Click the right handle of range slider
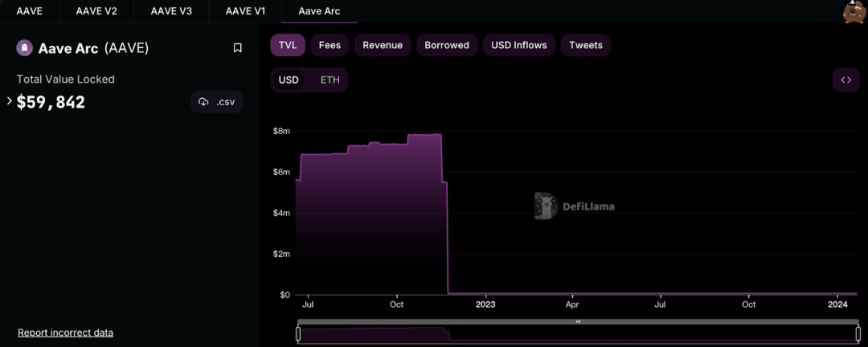Screen dimensions: 868x347 pyautogui.click(x=858, y=333)
